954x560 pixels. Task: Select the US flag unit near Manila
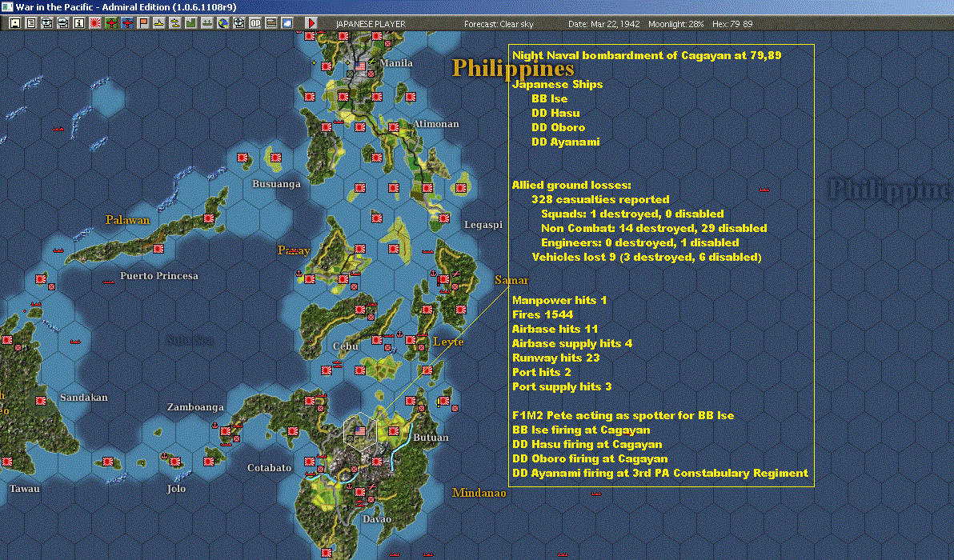[x=360, y=66]
